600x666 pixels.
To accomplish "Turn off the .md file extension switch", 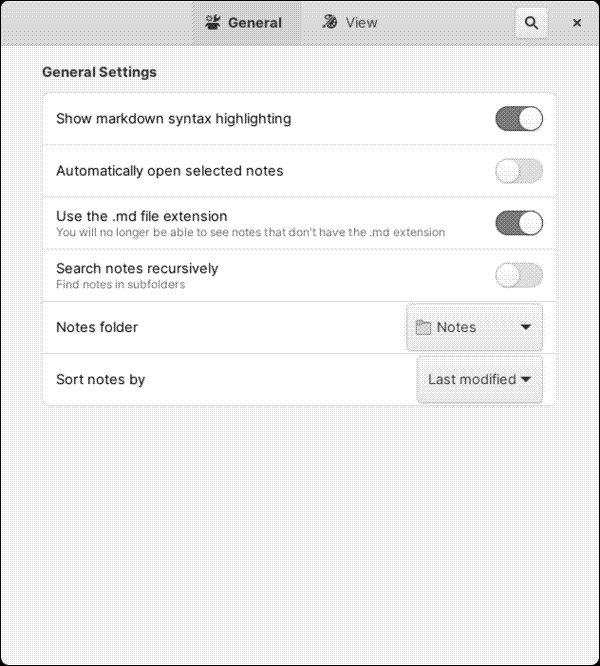I will click(x=519, y=223).
